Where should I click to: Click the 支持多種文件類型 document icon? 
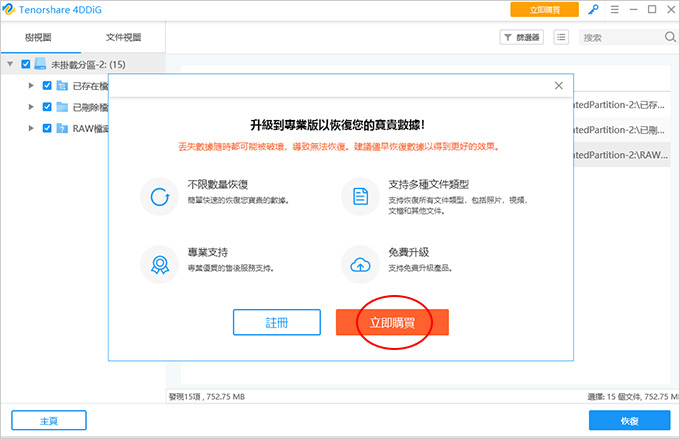click(360, 197)
